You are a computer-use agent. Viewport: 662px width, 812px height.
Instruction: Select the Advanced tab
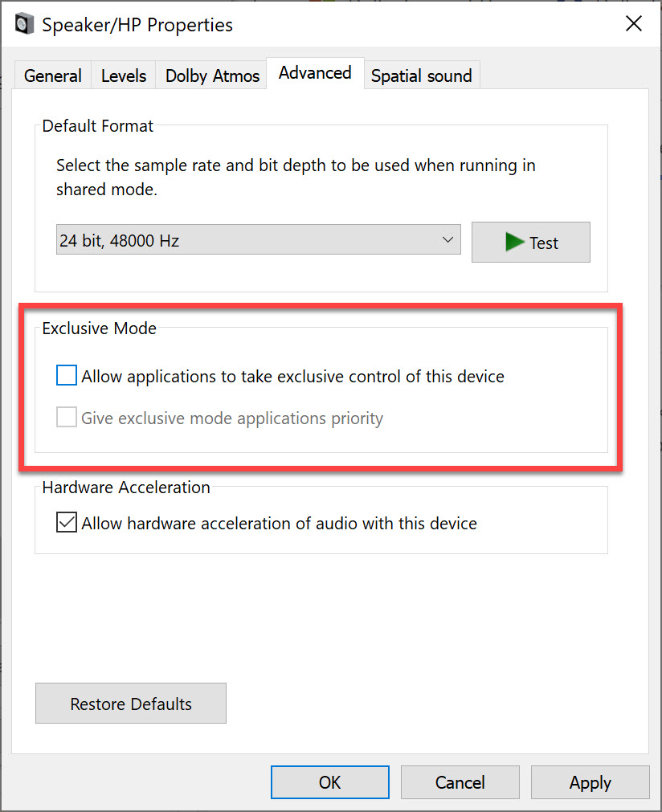click(x=315, y=73)
